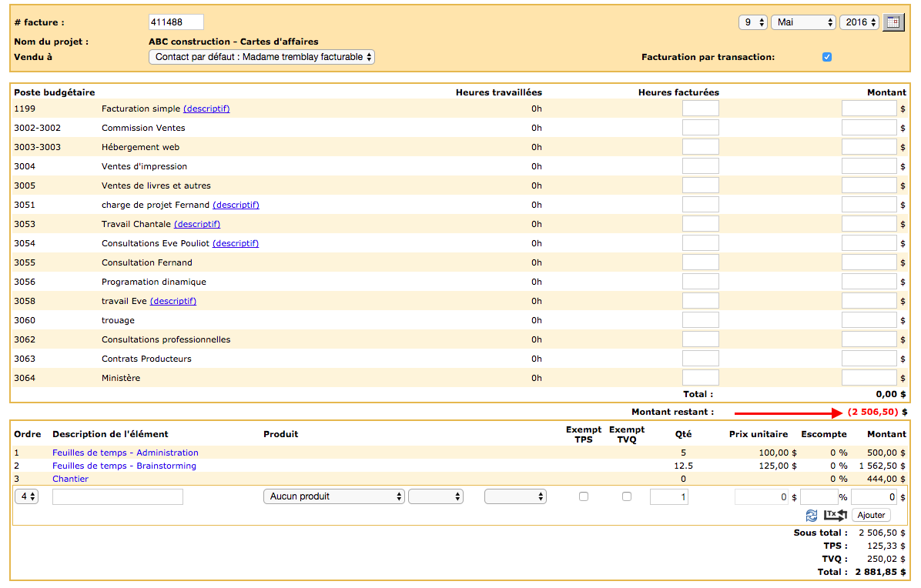Click the Tx tax transfer icon
The image size is (921, 588).
835,515
